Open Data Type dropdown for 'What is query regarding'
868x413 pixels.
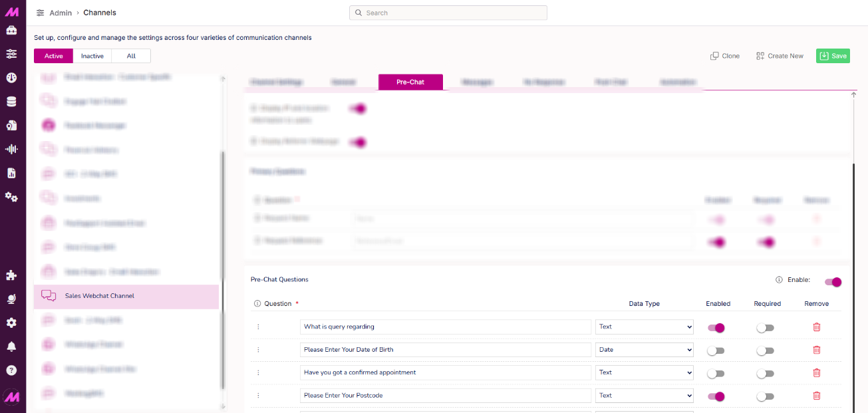click(x=645, y=327)
